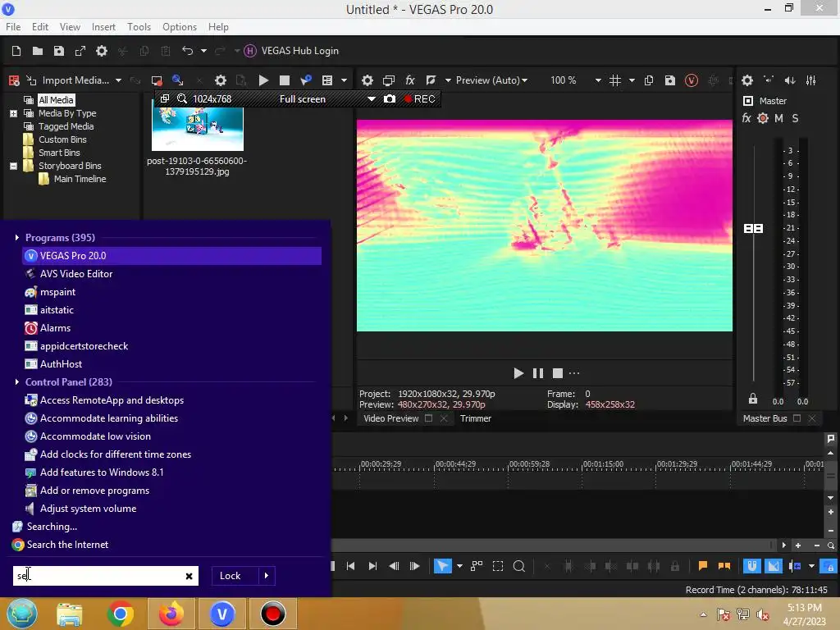Open the Master Bus mixer controls icon

(x=811, y=80)
